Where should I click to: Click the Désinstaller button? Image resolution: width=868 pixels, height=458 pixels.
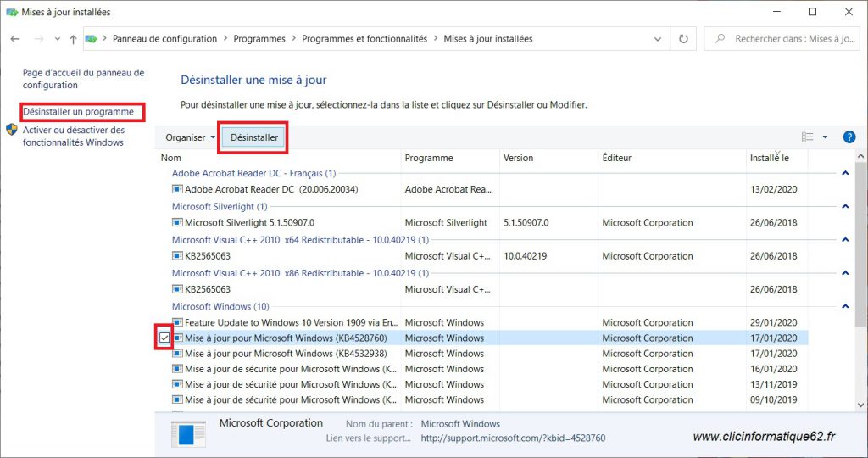[x=254, y=137]
